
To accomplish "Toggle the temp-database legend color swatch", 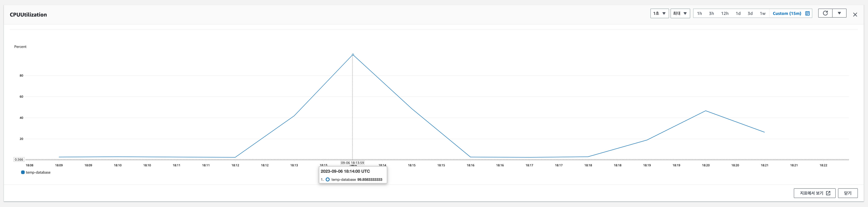I will tap(23, 173).
